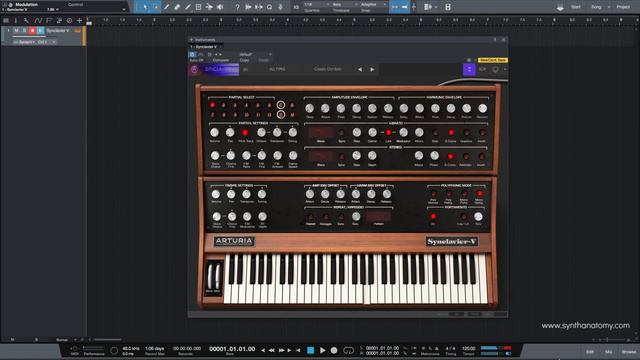Toggle loop in the transport bar
This screenshot has height=360, width=640.
click(x=348, y=350)
